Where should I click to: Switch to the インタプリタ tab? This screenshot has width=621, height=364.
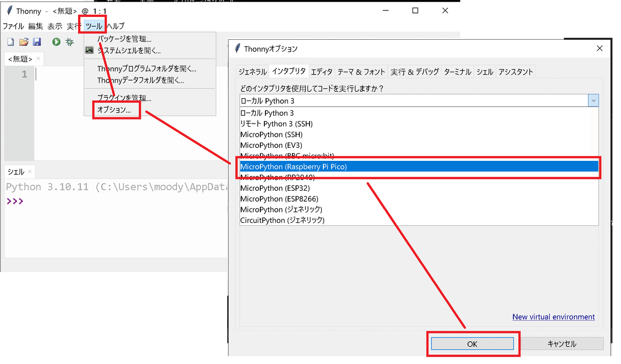tap(289, 71)
